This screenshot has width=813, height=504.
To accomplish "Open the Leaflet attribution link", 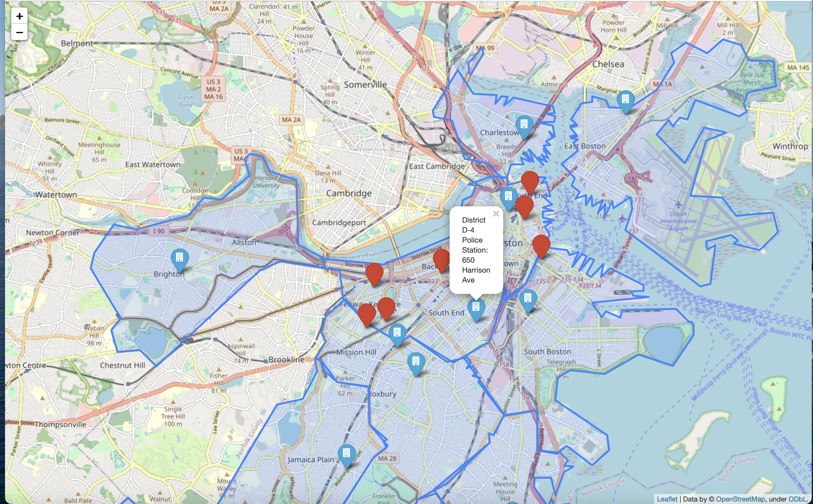I will coord(667,499).
